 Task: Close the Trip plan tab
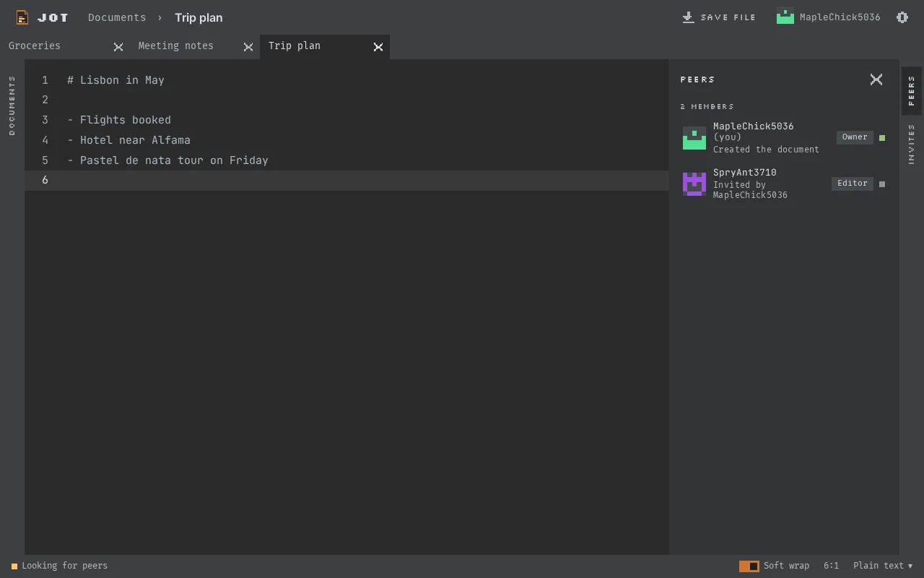click(378, 47)
